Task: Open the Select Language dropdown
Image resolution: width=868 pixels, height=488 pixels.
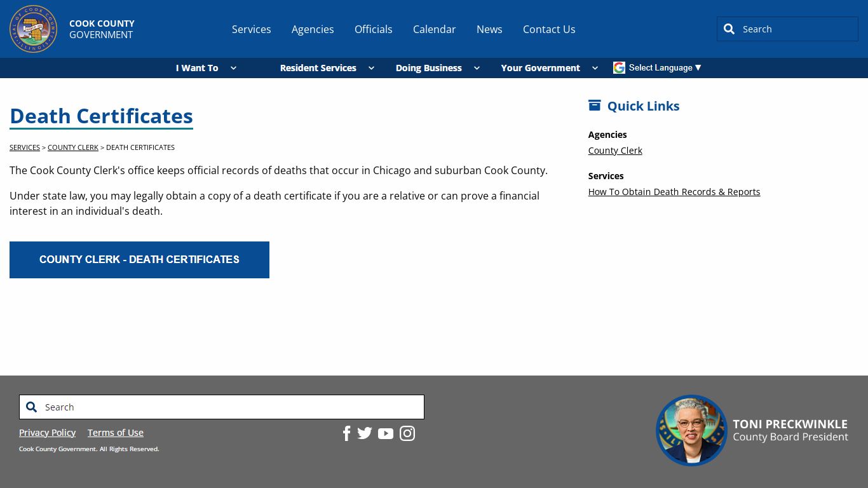Action: pos(662,67)
